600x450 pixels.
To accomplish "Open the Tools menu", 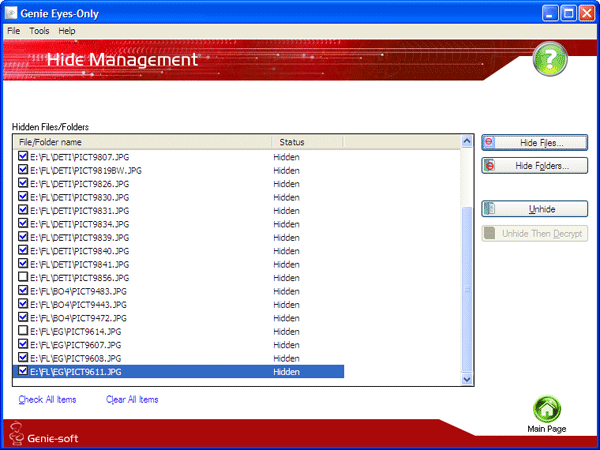I will (x=39, y=31).
